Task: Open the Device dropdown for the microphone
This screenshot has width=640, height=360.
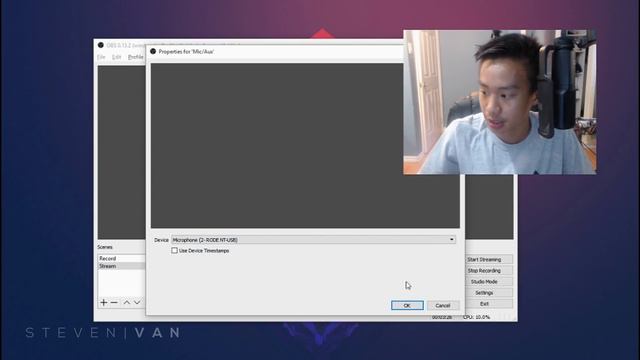Action: tap(313, 240)
